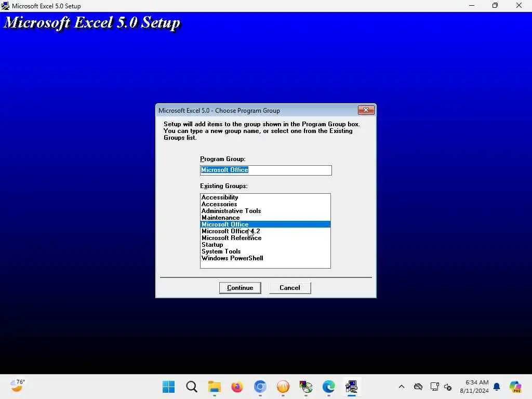Show hidden system tray icons

[x=402, y=387]
